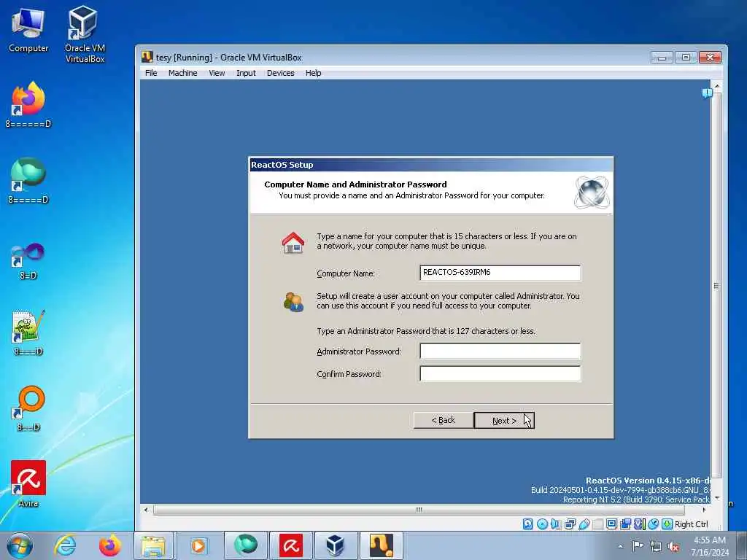This screenshot has width=747, height=560.
Task: Click the running tesy VM taskbar button
Action: [x=381, y=545]
